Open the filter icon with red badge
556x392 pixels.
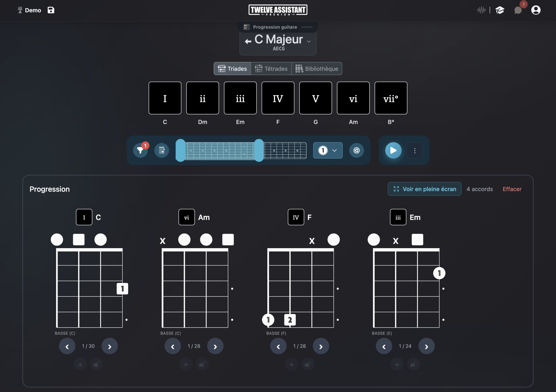coord(141,150)
